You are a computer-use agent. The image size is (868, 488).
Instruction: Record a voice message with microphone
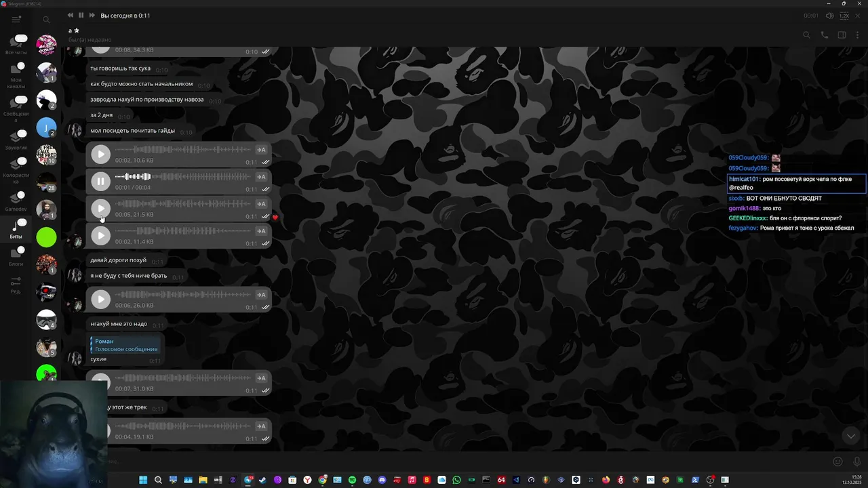coord(857,462)
